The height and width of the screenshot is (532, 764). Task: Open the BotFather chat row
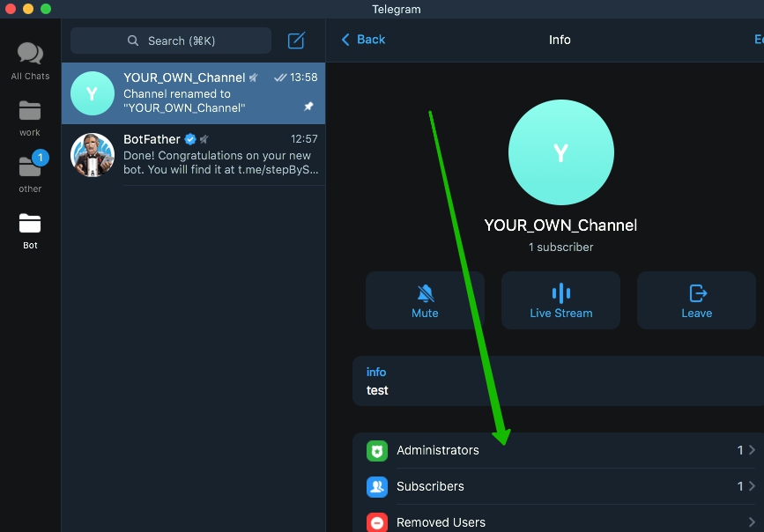pos(194,155)
